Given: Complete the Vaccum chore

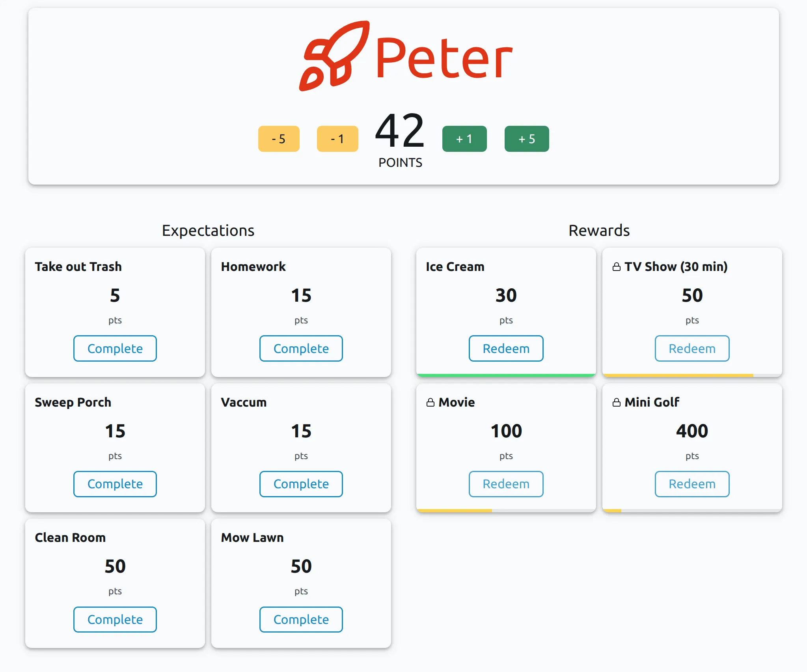Looking at the screenshot, I should [301, 484].
